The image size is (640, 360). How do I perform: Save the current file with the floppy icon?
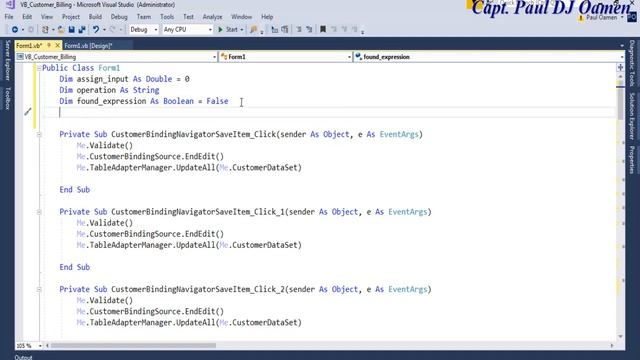[x=71, y=29]
